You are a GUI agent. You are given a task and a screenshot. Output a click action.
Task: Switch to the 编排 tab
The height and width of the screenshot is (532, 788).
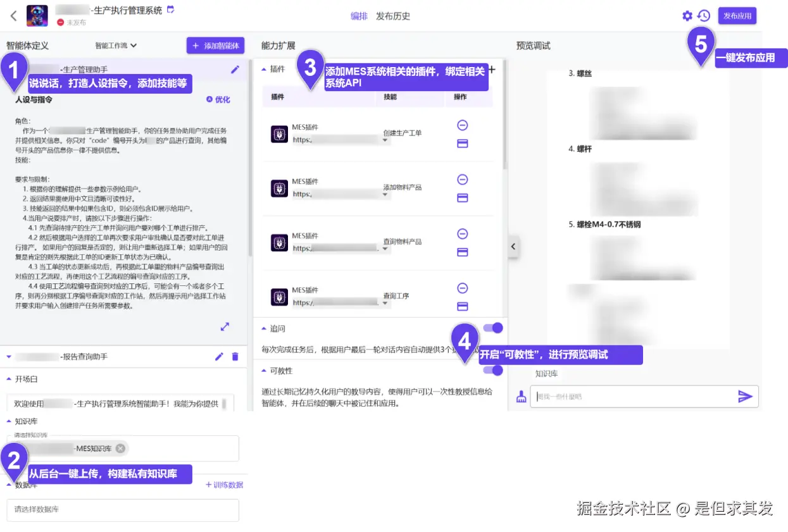(x=360, y=16)
